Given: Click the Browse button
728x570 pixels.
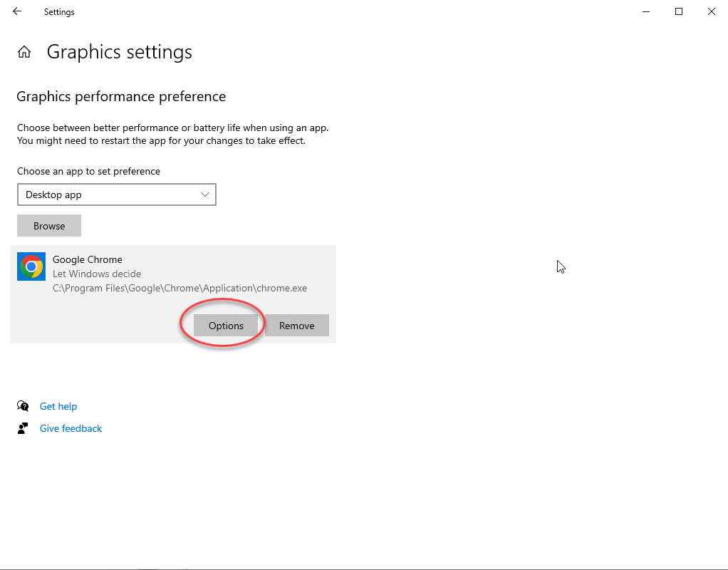Looking at the screenshot, I should pos(49,226).
